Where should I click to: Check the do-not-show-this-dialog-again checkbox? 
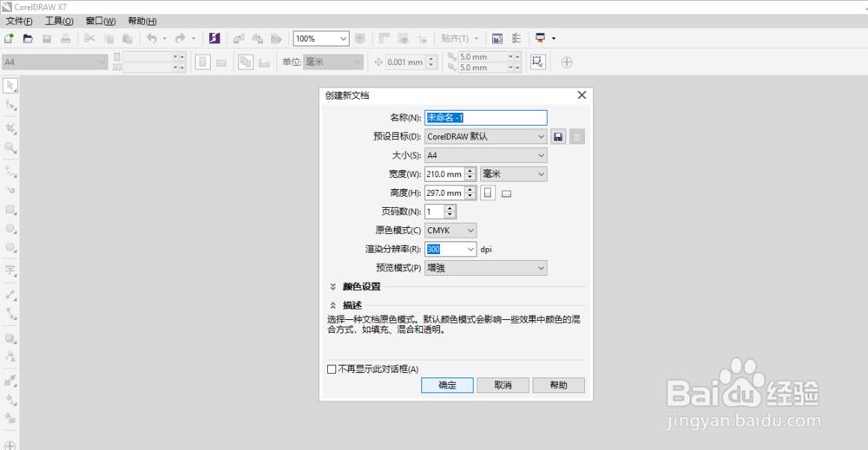(332, 369)
